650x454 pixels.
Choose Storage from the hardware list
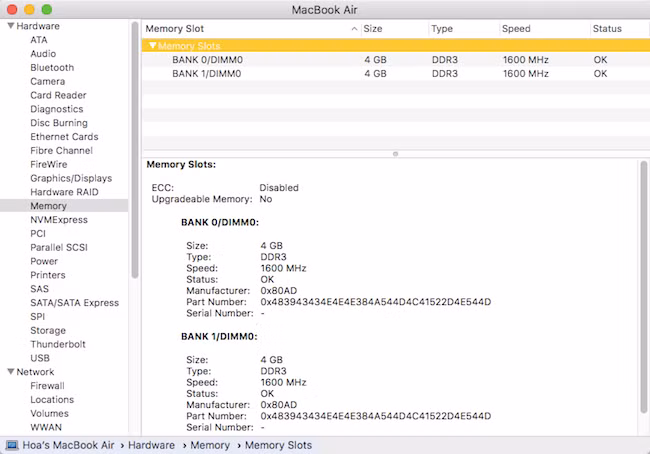click(48, 330)
